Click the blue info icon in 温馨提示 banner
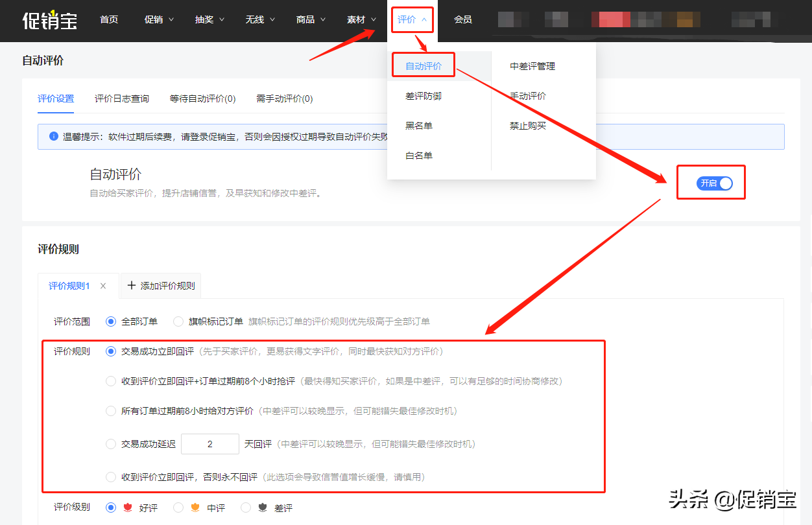 tap(53, 135)
